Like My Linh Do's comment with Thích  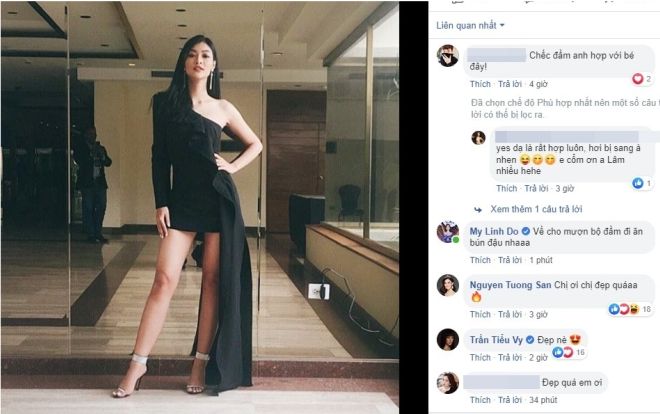[480, 260]
